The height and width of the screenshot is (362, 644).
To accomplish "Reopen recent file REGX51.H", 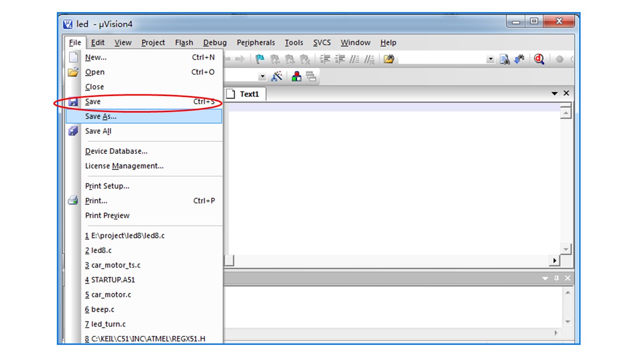I will click(x=144, y=338).
